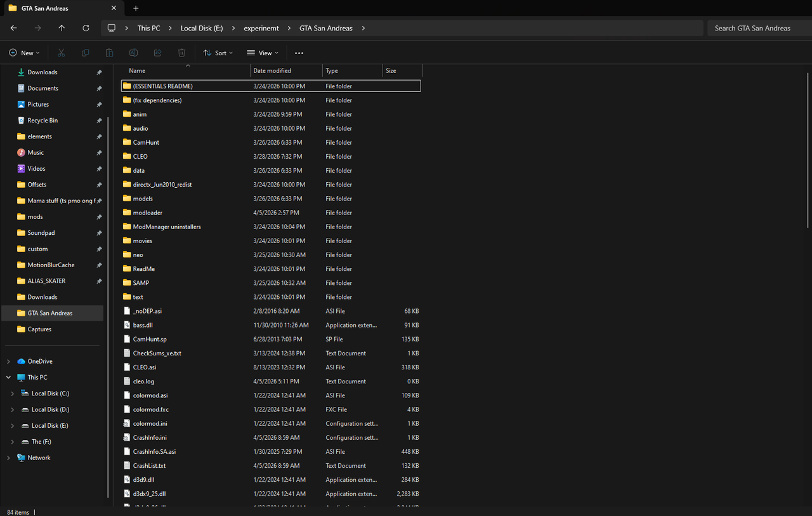Image resolution: width=812 pixels, height=516 pixels.
Task: Expand the Local Disk (D:) node
Action: point(13,409)
